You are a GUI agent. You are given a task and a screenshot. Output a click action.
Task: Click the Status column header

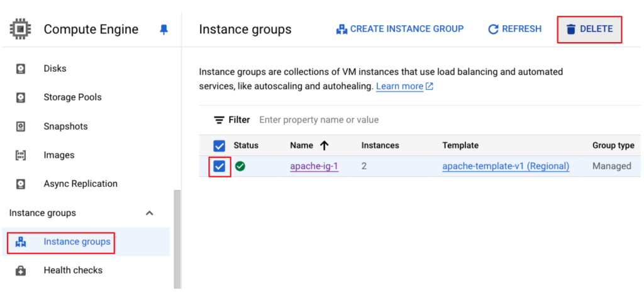pos(246,145)
